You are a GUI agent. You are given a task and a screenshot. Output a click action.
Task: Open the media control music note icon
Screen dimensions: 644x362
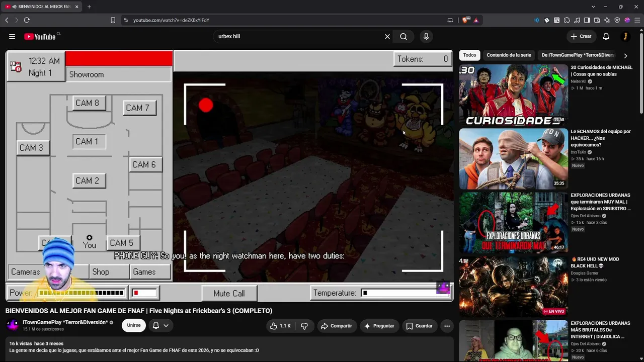[577, 20]
